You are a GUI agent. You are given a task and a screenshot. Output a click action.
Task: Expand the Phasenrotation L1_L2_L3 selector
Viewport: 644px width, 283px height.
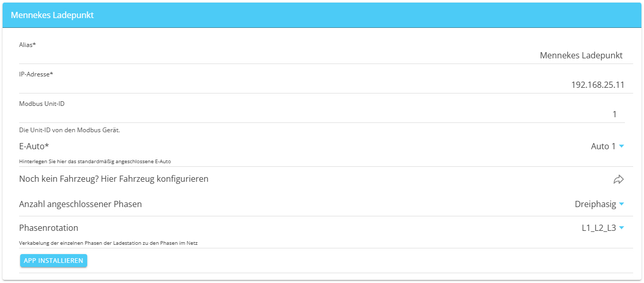(603, 228)
